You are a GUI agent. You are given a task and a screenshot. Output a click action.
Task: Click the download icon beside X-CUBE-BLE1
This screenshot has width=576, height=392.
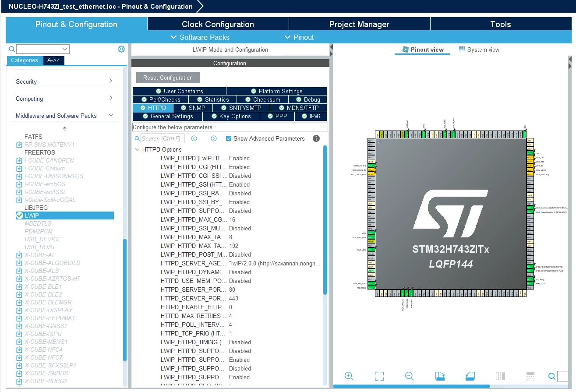19,286
